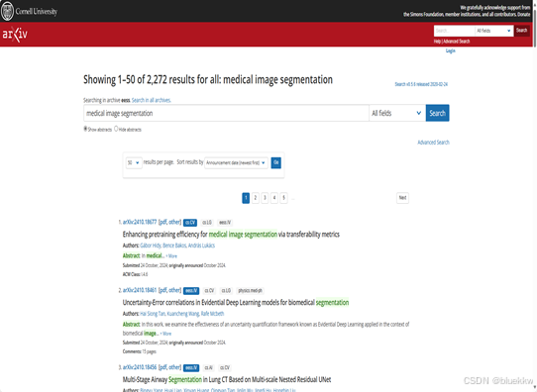Go to results page 5

pos(284,198)
